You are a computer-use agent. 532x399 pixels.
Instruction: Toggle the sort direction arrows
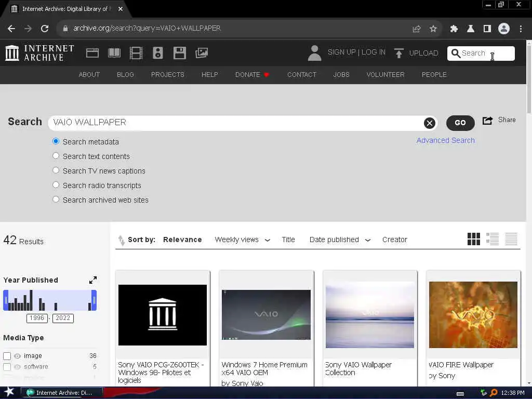(121, 240)
